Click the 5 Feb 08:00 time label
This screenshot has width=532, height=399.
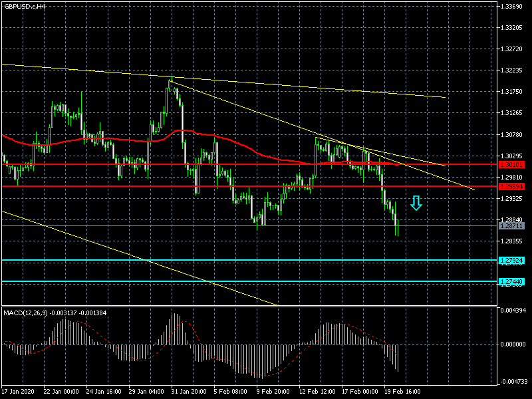tap(231, 391)
